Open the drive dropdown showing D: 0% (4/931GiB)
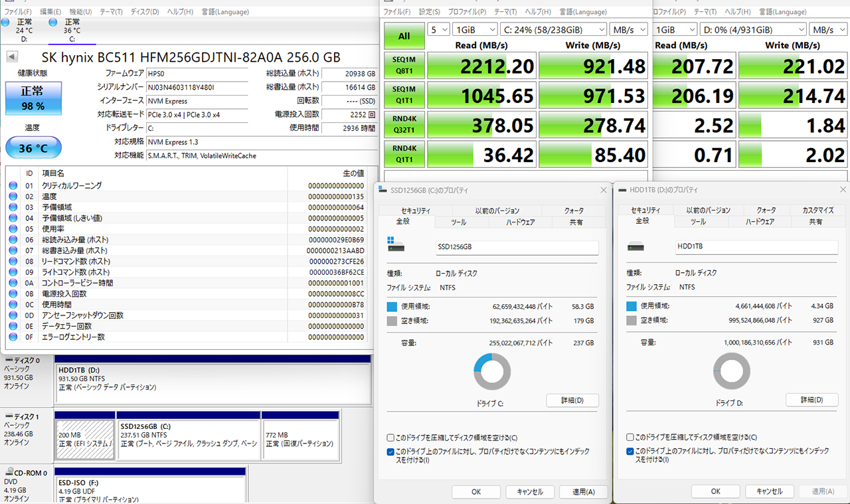850x504 pixels. tap(753, 30)
